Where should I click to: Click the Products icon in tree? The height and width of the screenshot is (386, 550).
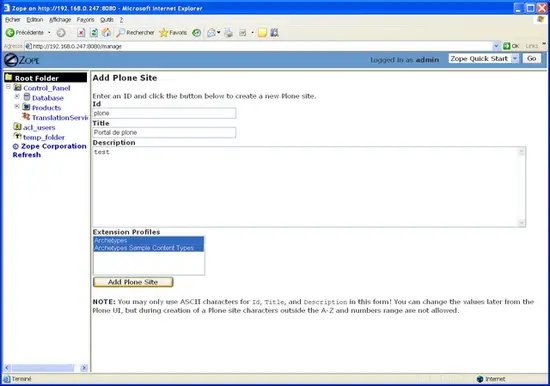(x=26, y=107)
